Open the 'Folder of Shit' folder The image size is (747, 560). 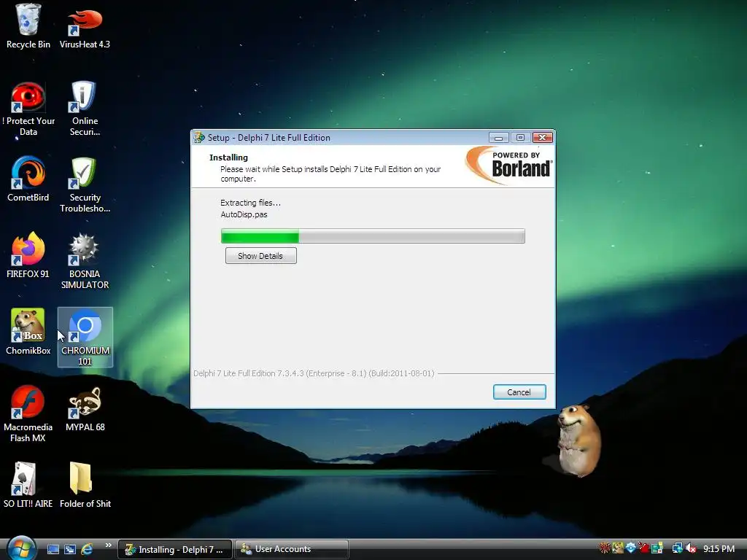tap(85, 485)
